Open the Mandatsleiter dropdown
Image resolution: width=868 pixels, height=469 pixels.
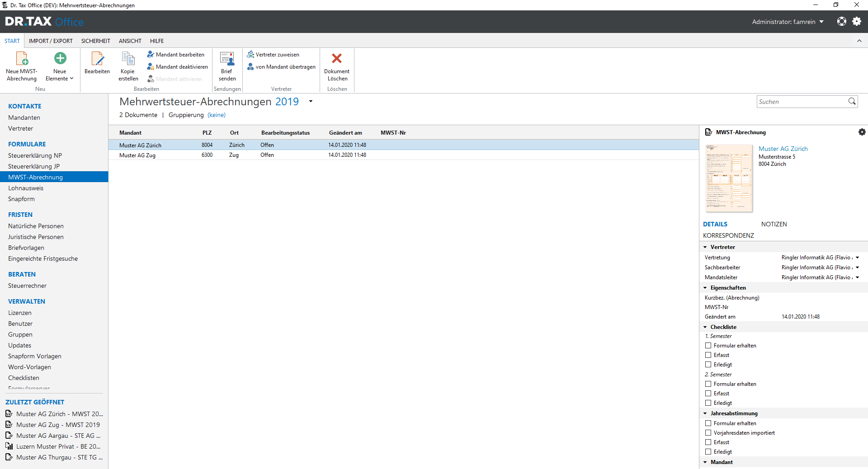857,277
